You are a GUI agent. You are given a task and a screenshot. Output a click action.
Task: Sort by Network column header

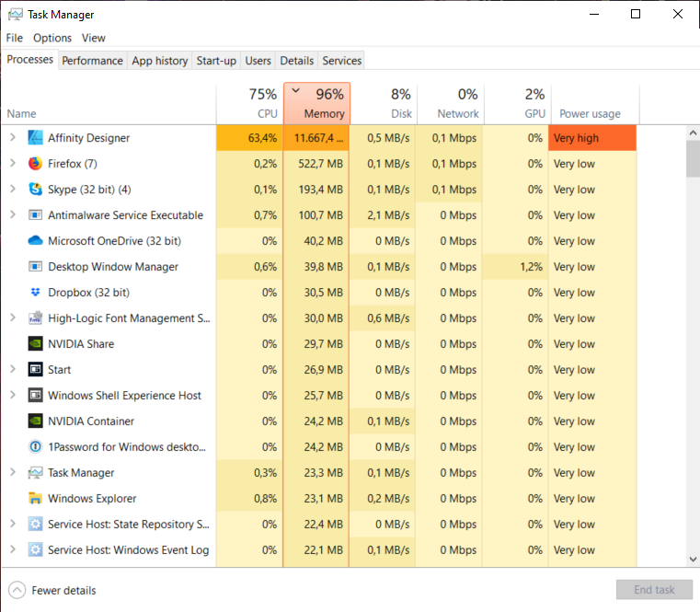(451, 104)
